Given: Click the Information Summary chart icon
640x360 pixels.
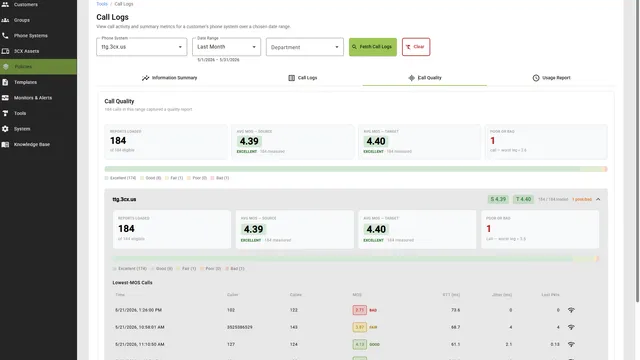Looking at the screenshot, I should pyautogui.click(x=145, y=78).
